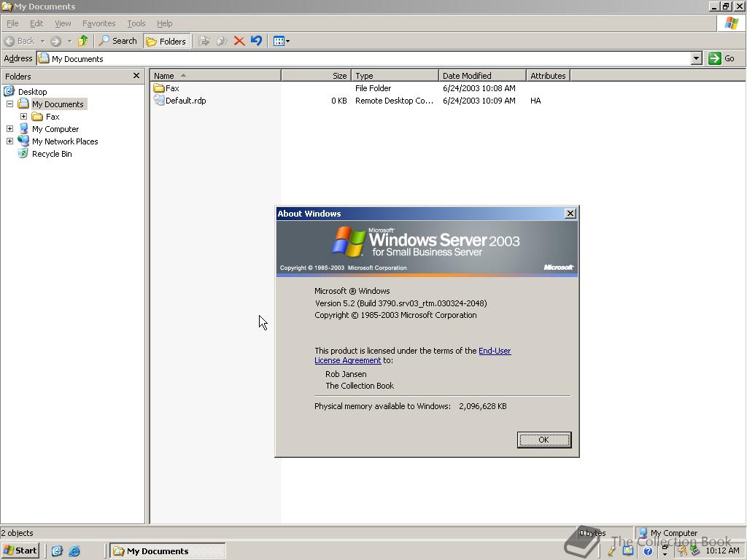This screenshot has width=747, height=560.
Task: Click the green arrow icon in system tray
Action: pos(695,551)
